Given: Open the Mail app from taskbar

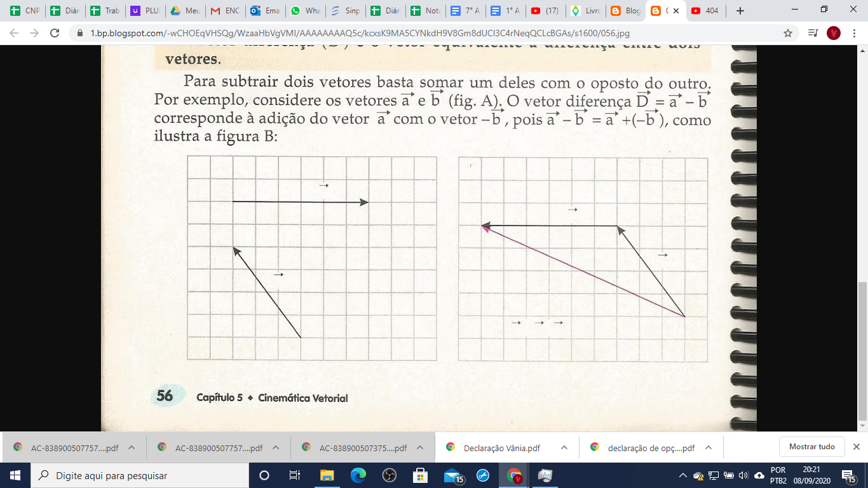Looking at the screenshot, I should coord(452,475).
